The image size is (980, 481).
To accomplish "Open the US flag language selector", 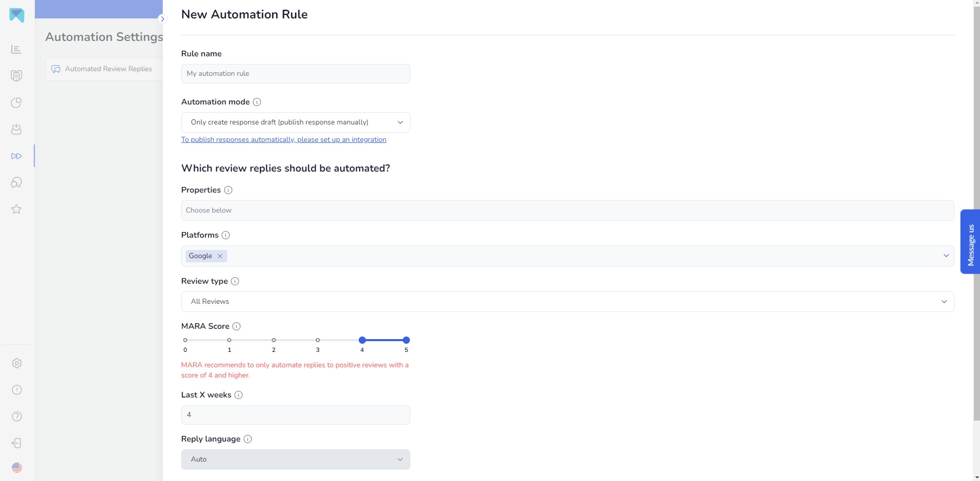I will [x=17, y=468].
